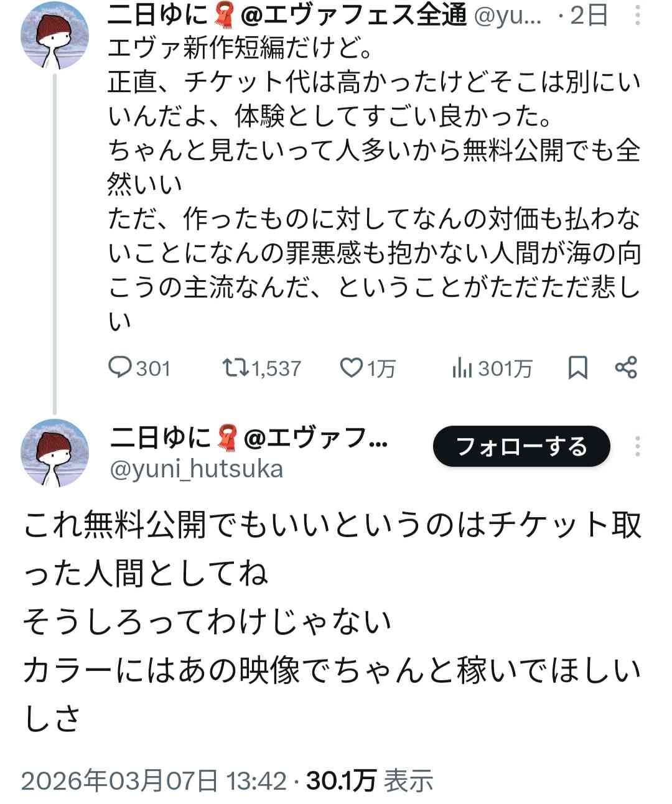672x804 pixels.
Task: Open the more-options dots beside フォローする
Action: coord(638,446)
